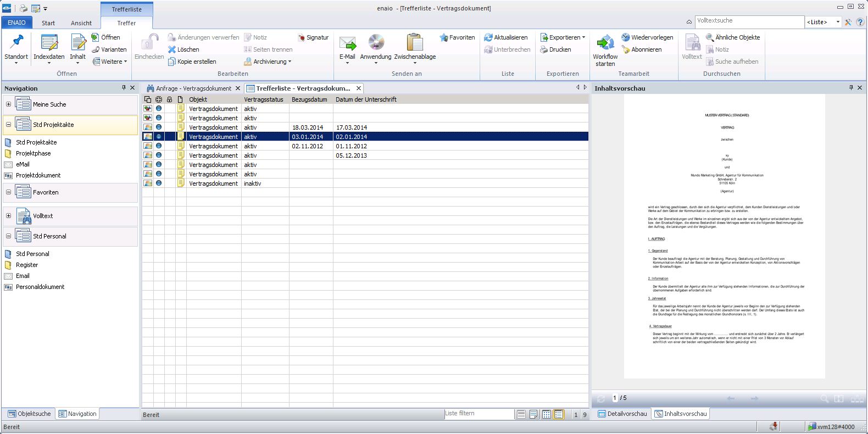This screenshot has height=434, width=868.
Task: Pin the Navigation panel
Action: coord(124,88)
